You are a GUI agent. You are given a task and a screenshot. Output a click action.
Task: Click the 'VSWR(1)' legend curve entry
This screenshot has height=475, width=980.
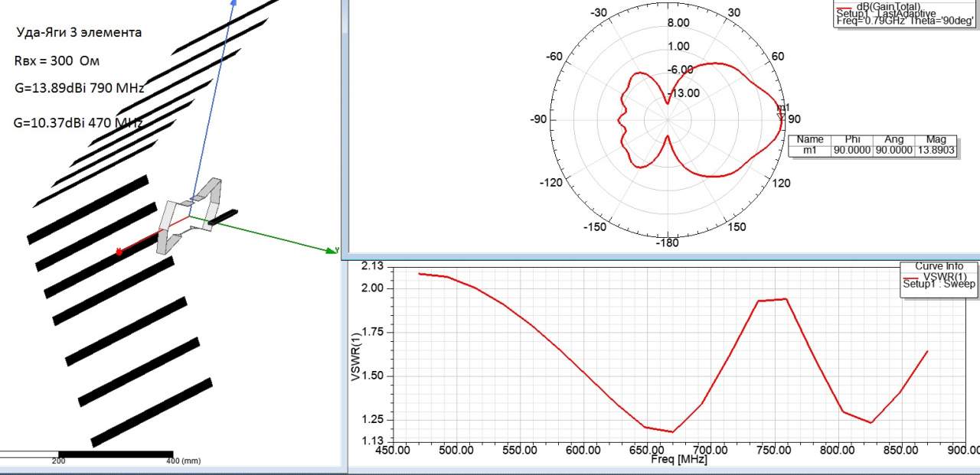(x=945, y=275)
